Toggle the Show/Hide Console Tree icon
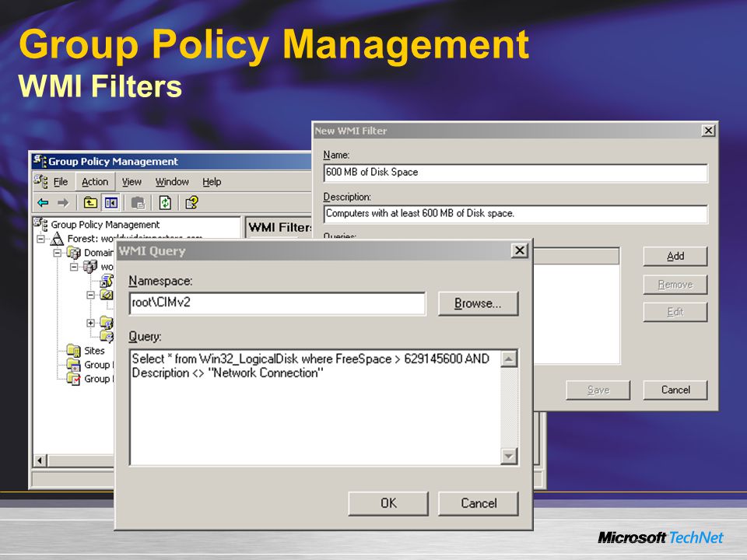747x560 pixels. click(111, 203)
